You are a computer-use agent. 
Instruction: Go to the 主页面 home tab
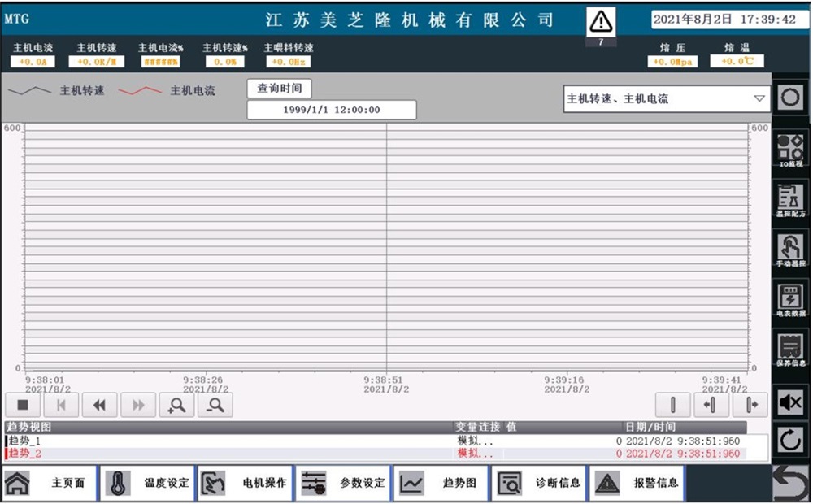click(49, 484)
